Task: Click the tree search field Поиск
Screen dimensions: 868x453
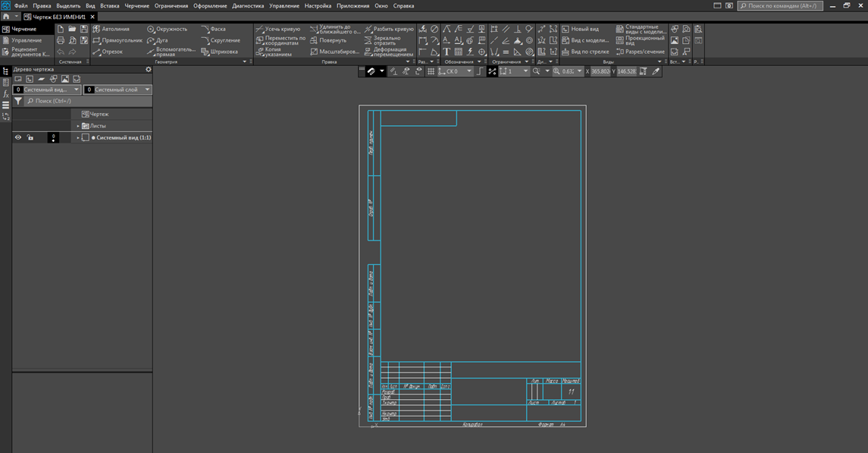Action: click(89, 101)
